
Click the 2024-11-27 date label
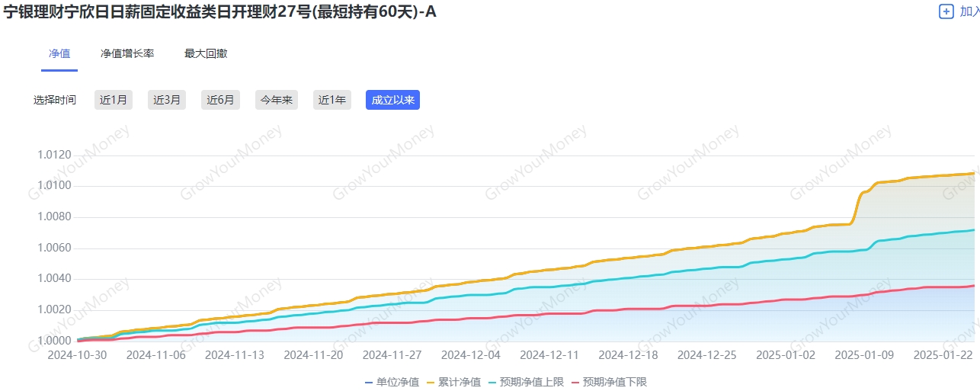point(392,355)
